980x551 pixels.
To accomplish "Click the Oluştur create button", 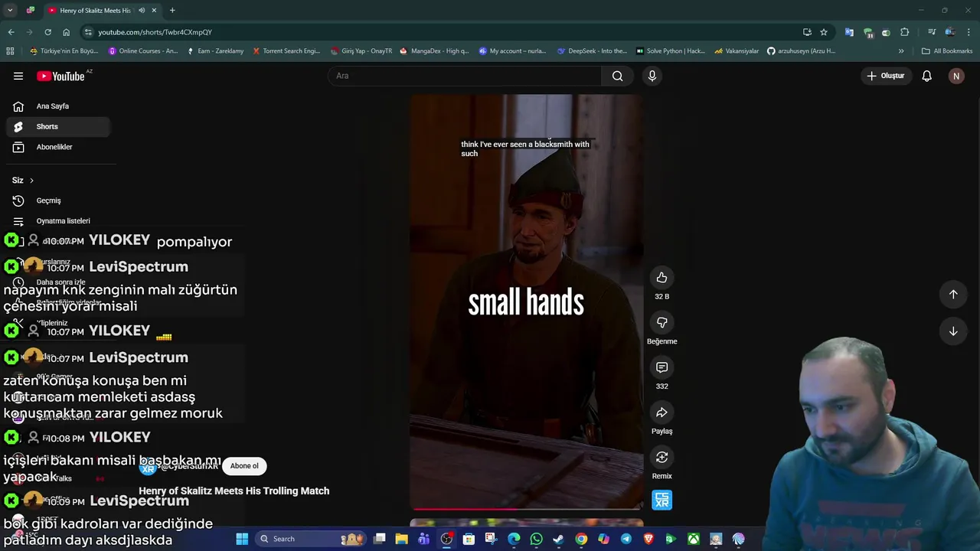I will (885, 76).
